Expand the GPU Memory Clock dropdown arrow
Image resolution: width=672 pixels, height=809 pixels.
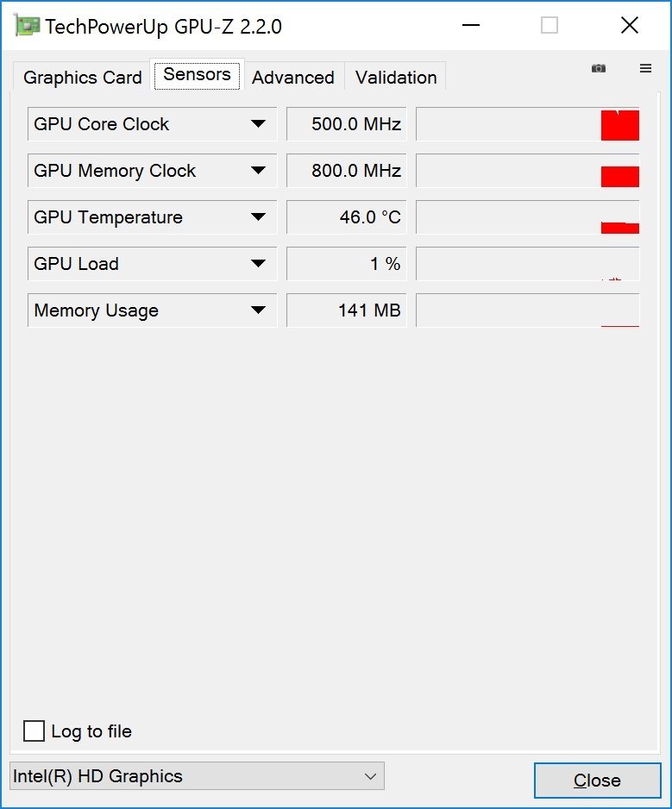(258, 171)
